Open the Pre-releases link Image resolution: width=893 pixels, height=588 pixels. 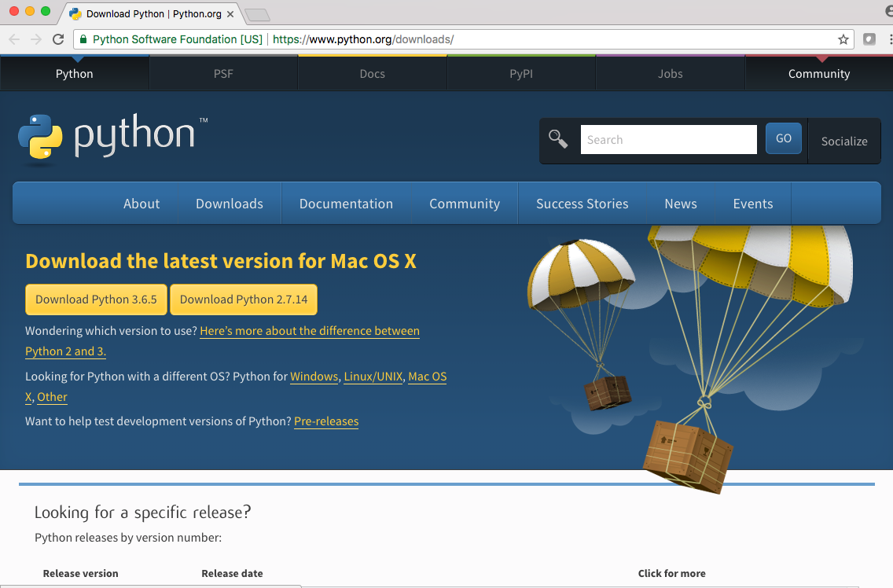click(326, 421)
